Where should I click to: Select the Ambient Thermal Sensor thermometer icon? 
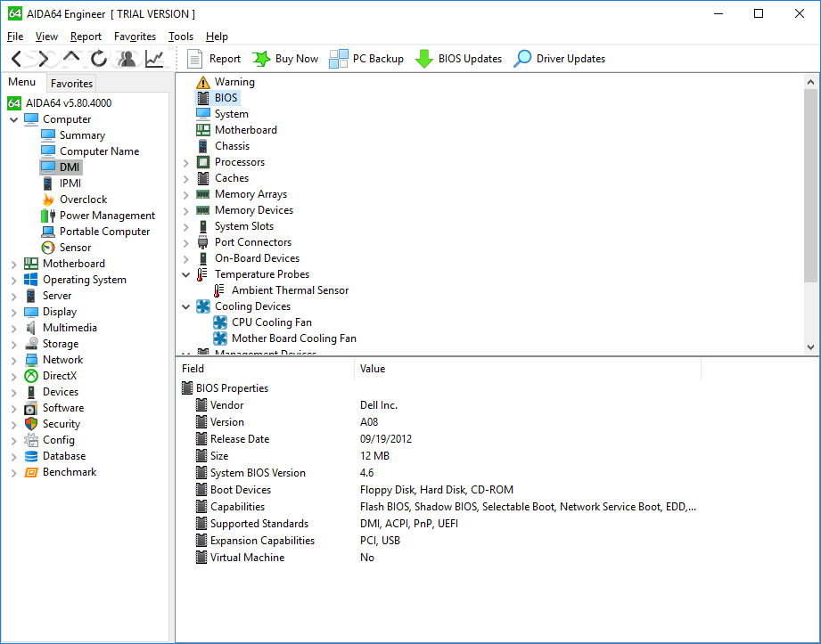coord(219,290)
